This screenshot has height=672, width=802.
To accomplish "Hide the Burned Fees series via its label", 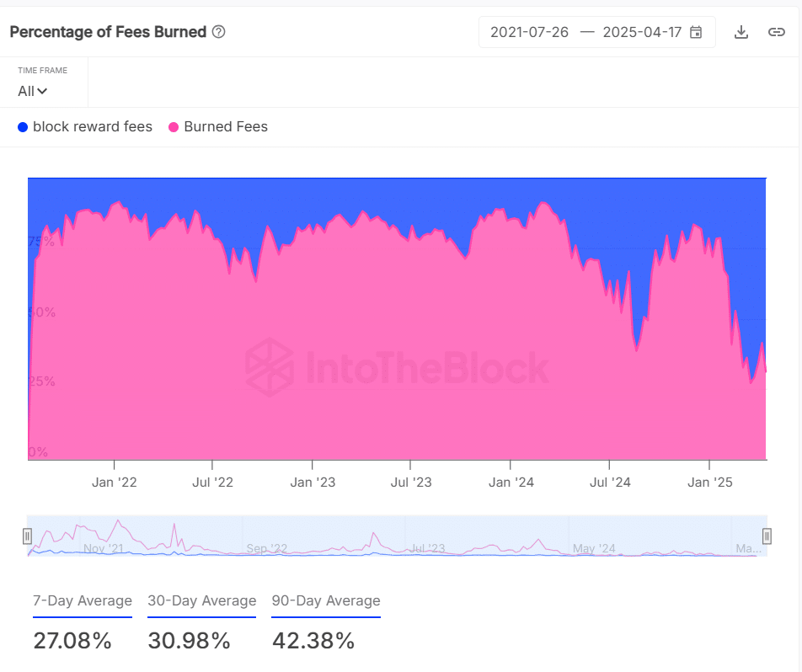I will [x=226, y=127].
